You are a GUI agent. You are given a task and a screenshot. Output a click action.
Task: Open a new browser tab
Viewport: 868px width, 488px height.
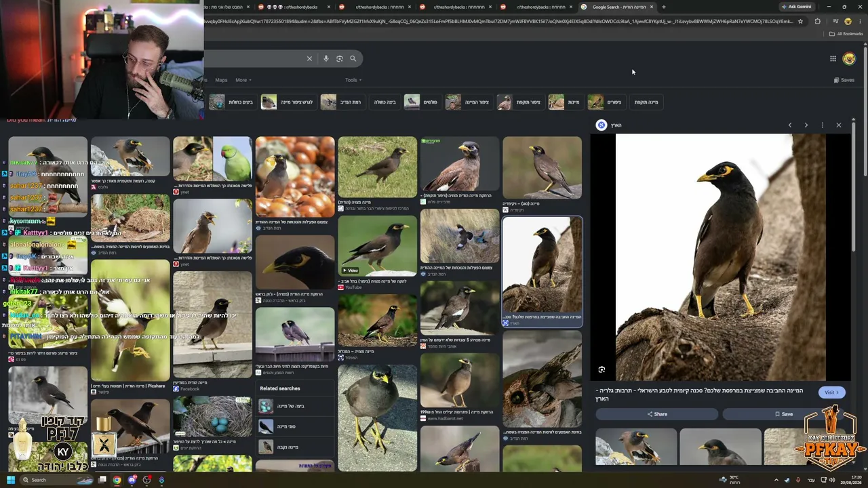coord(664,7)
